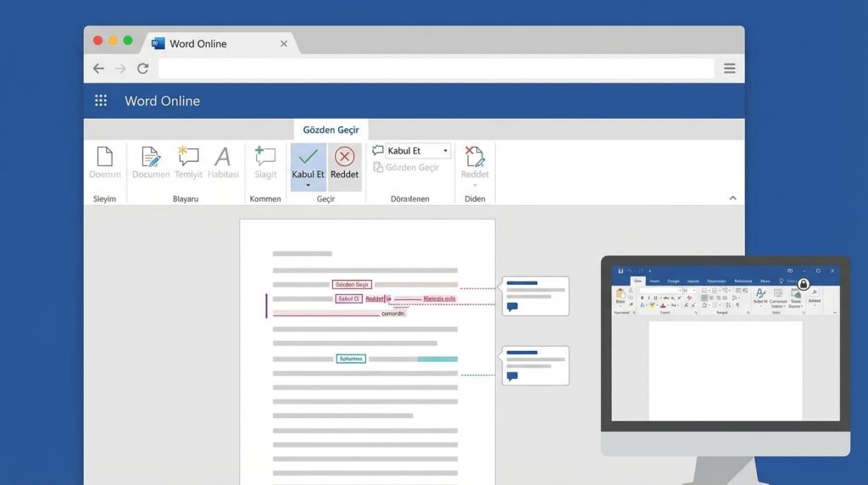Open the Word Online app launcher grid
868x485 pixels.
[101, 101]
